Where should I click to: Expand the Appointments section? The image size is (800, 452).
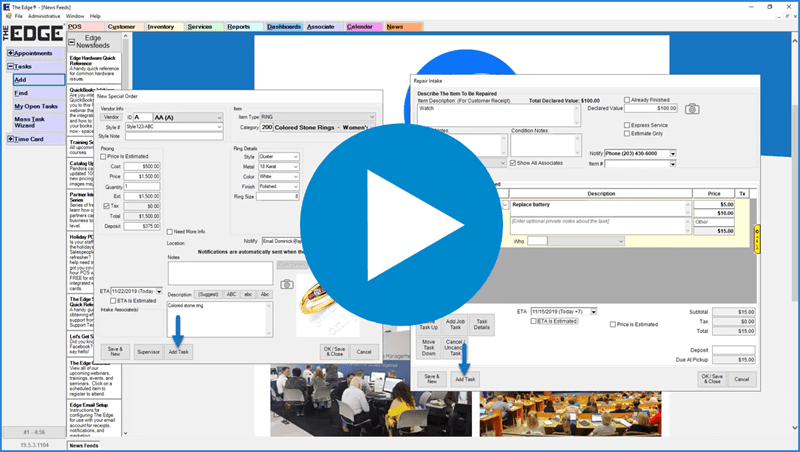click(x=10, y=53)
